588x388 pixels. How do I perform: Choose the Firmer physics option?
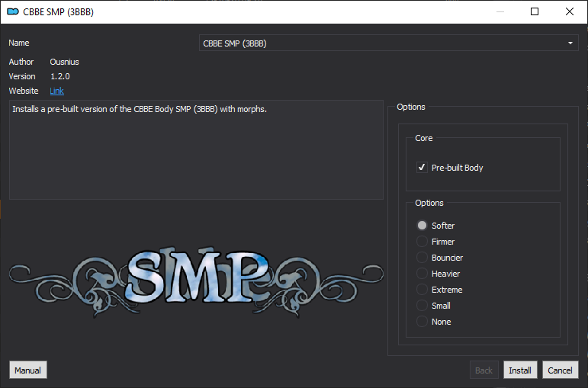422,242
